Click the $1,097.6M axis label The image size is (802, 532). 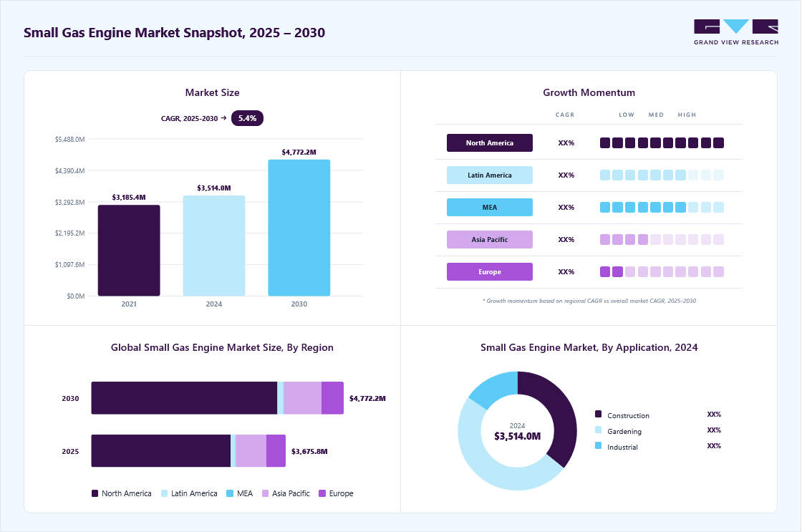click(x=69, y=264)
